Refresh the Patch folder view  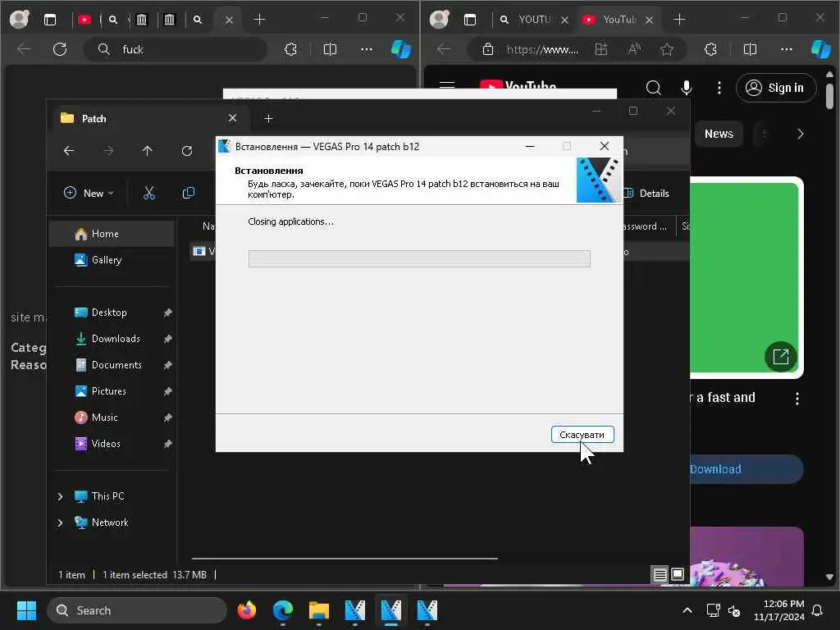pos(186,151)
